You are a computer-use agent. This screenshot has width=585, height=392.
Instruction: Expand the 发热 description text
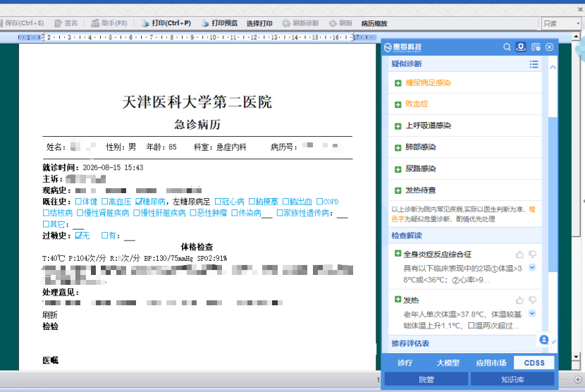point(532,313)
